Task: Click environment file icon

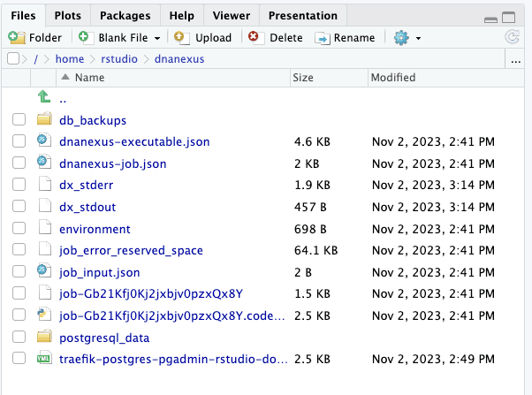Action: click(45, 228)
